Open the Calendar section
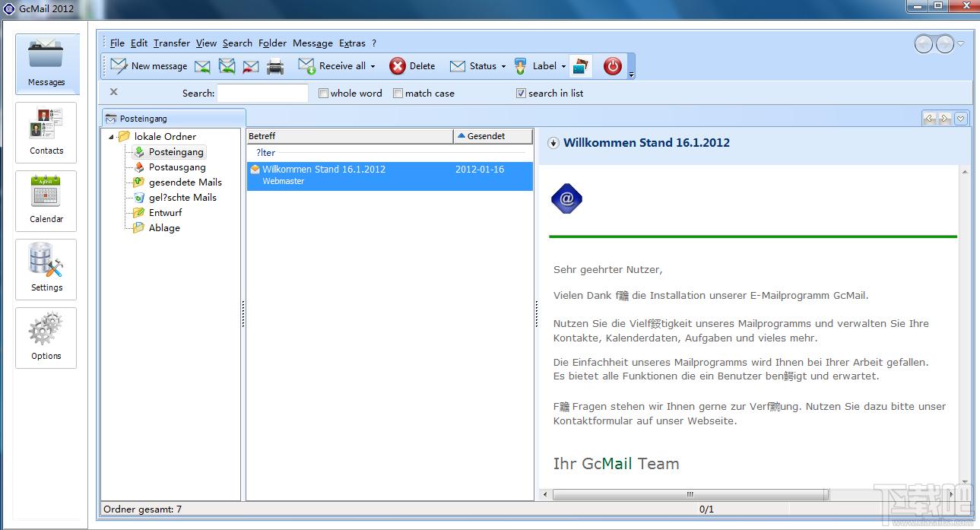Screen dimensions: 980x530 click(46, 202)
